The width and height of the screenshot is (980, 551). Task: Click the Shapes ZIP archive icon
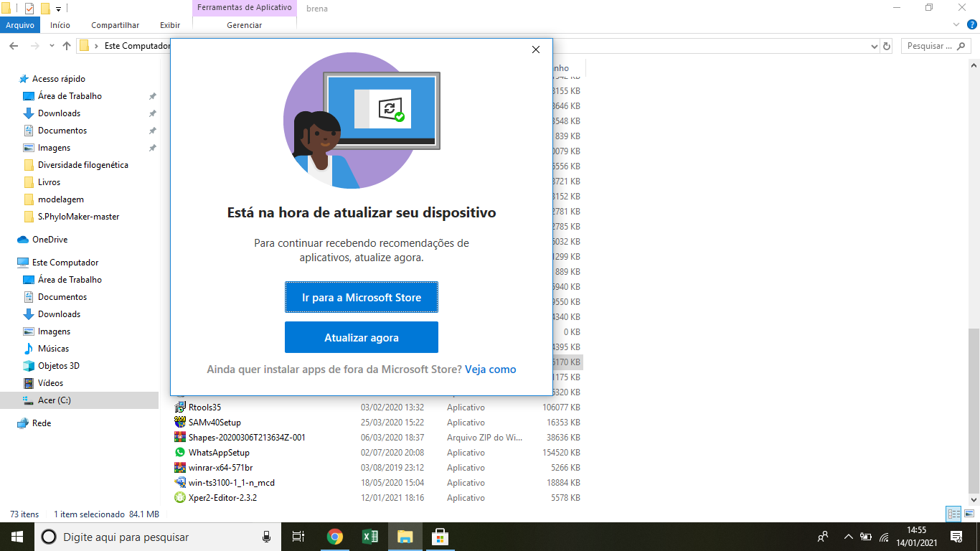click(x=180, y=438)
